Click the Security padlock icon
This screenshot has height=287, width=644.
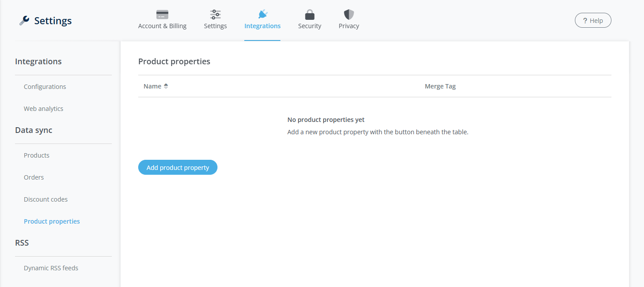pyautogui.click(x=309, y=14)
